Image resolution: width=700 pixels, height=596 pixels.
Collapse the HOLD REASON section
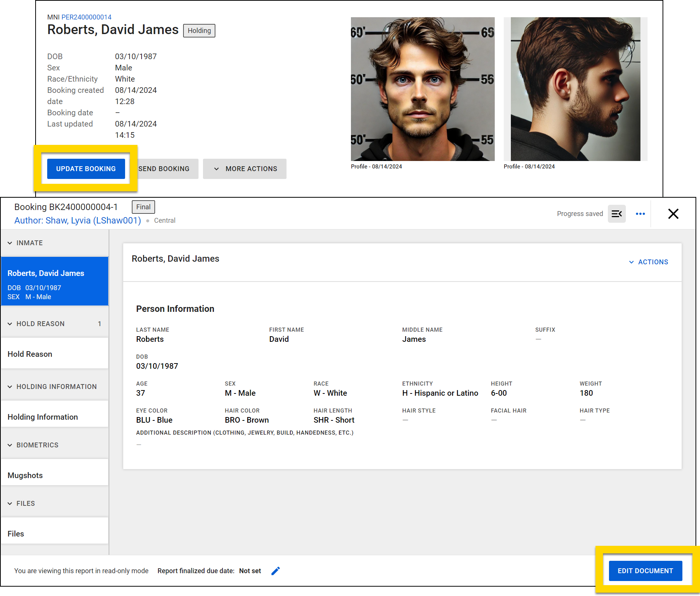(10, 324)
